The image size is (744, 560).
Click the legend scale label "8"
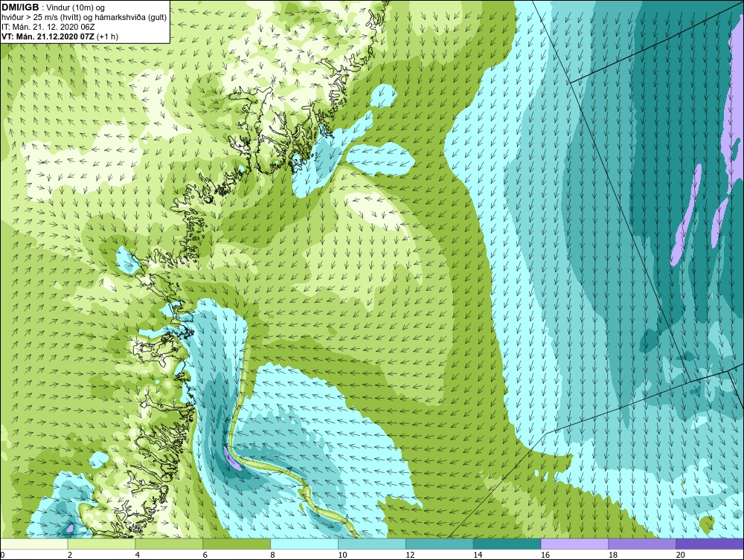[273, 555]
